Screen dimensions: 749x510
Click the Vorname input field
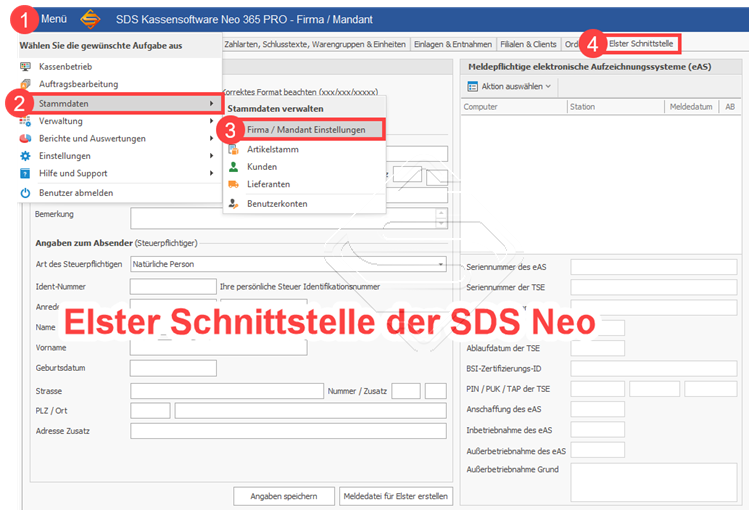(x=218, y=348)
